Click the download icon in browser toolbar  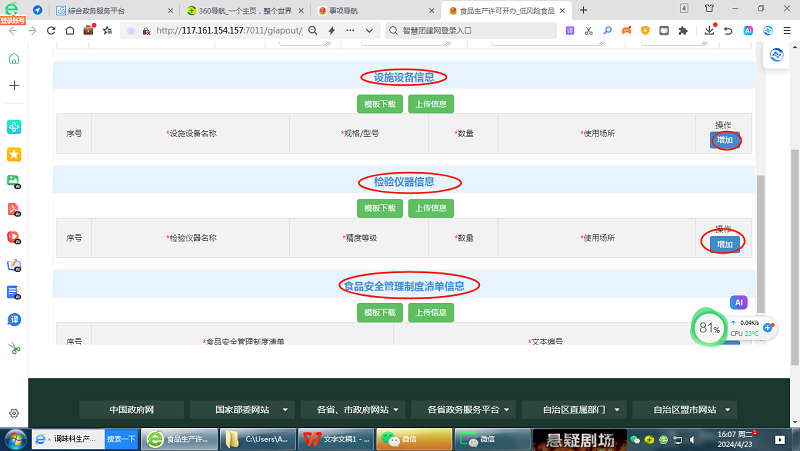tap(709, 31)
